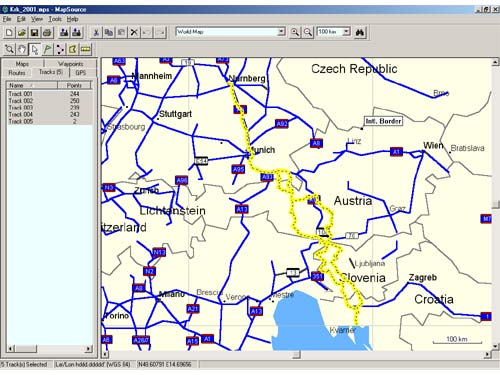500x375 pixels.
Task: Switch to the Waypoints tab
Action: (x=71, y=64)
